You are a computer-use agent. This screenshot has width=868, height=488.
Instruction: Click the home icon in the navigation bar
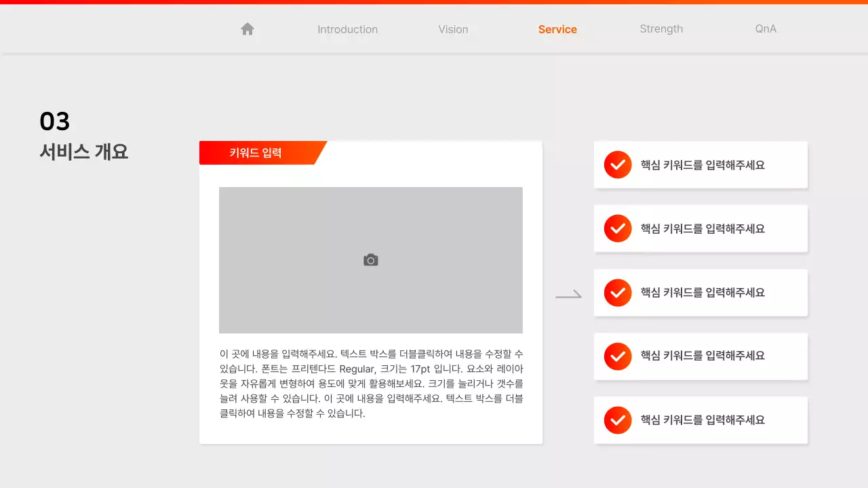coord(247,28)
